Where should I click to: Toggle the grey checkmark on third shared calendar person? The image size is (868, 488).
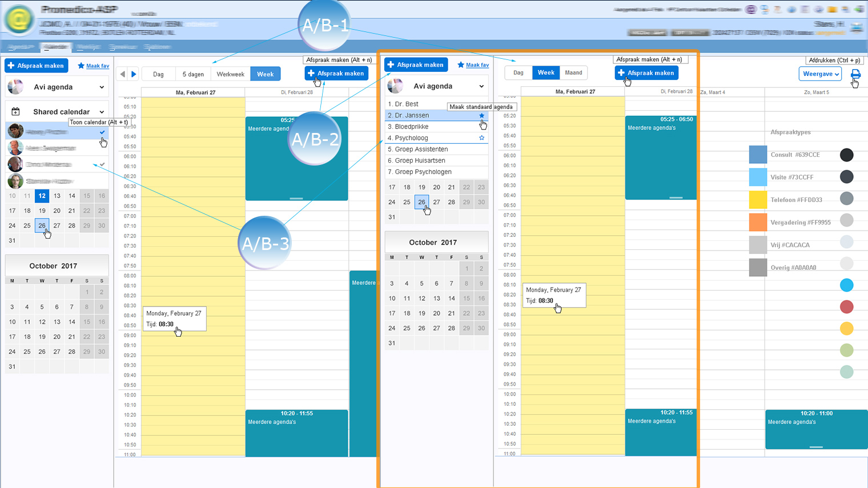click(x=102, y=164)
